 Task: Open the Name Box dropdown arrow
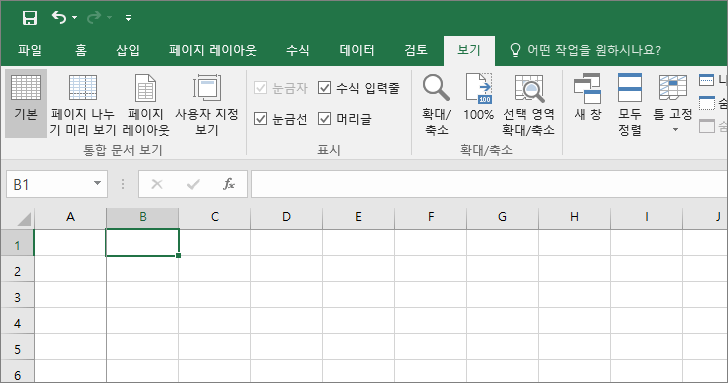click(x=98, y=183)
